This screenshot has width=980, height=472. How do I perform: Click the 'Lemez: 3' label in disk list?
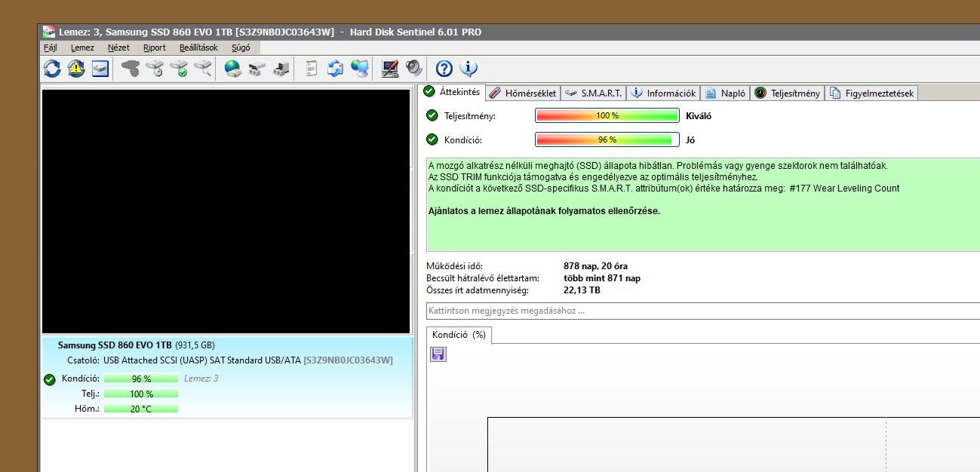(x=201, y=379)
